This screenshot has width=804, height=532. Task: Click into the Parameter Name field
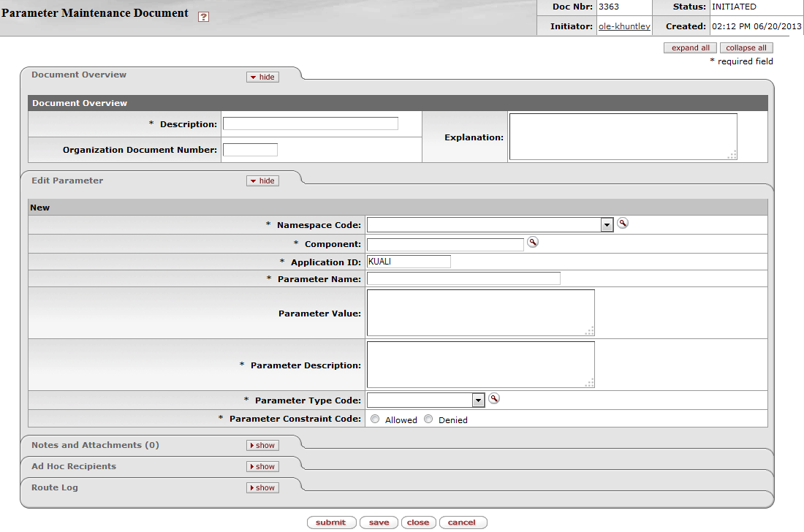pos(463,278)
